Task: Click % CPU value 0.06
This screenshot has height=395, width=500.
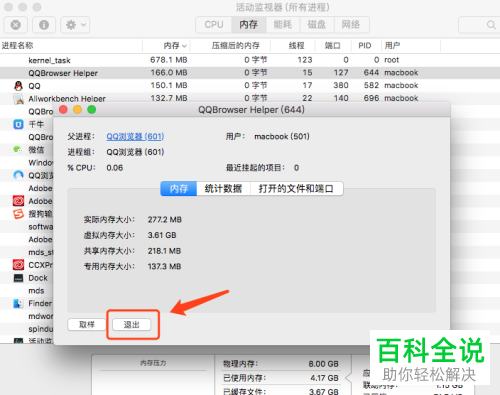Action: (115, 168)
